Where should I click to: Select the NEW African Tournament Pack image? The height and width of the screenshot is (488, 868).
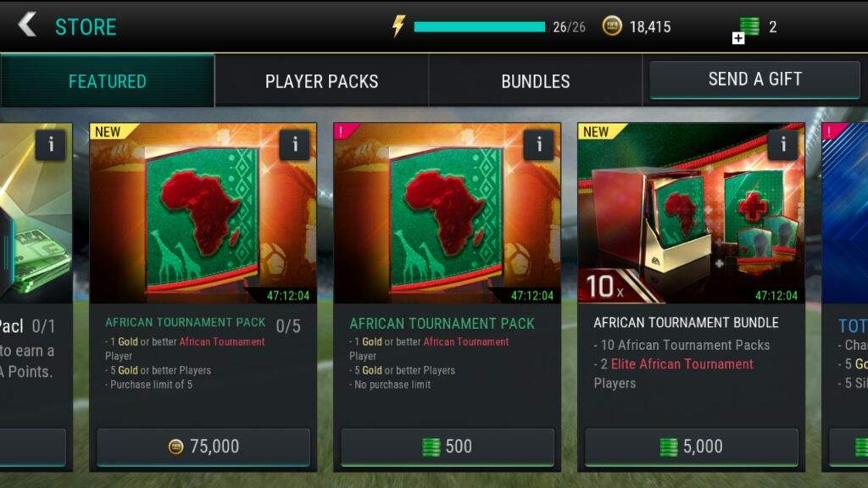203,213
